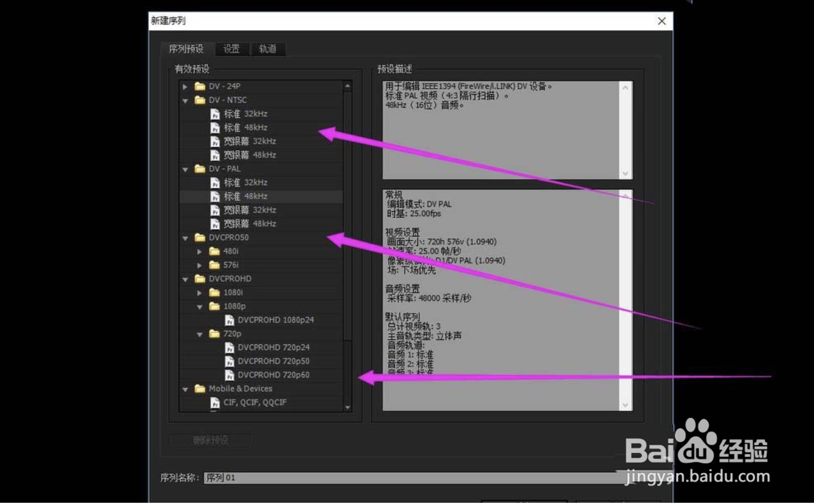This screenshot has height=504, width=814.
Task: Collapse the DV - PAL folder using its triangle
Action: point(185,169)
